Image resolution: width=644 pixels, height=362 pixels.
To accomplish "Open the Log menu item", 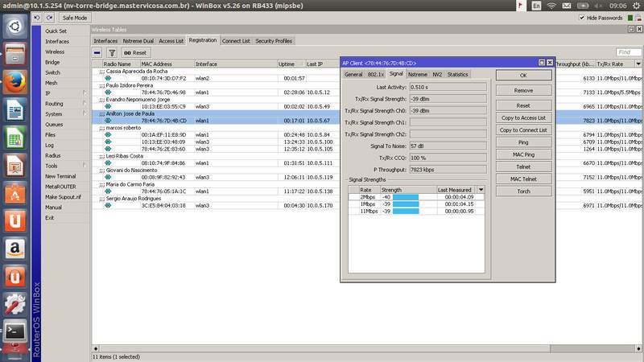I will pos(49,145).
